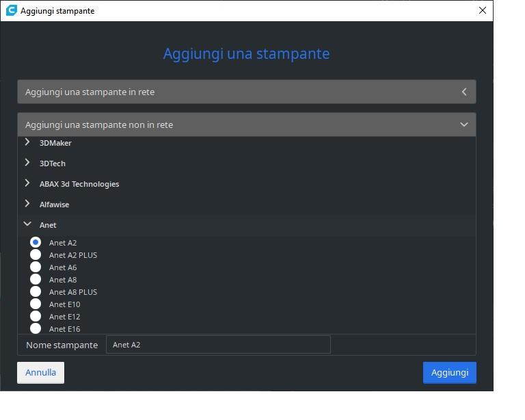525x420 pixels.
Task: Click the 'Aggiungi una stampante' heading
Action: pyautogui.click(x=246, y=53)
